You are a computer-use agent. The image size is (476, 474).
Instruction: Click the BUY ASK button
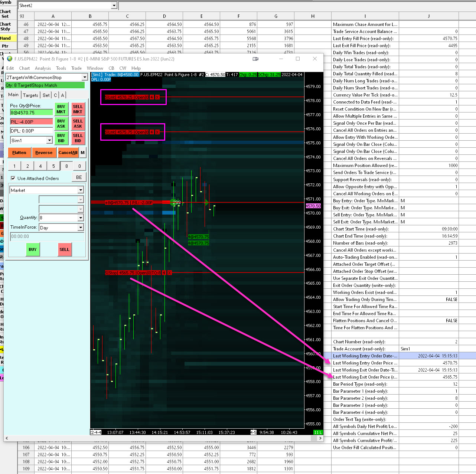coord(61,124)
